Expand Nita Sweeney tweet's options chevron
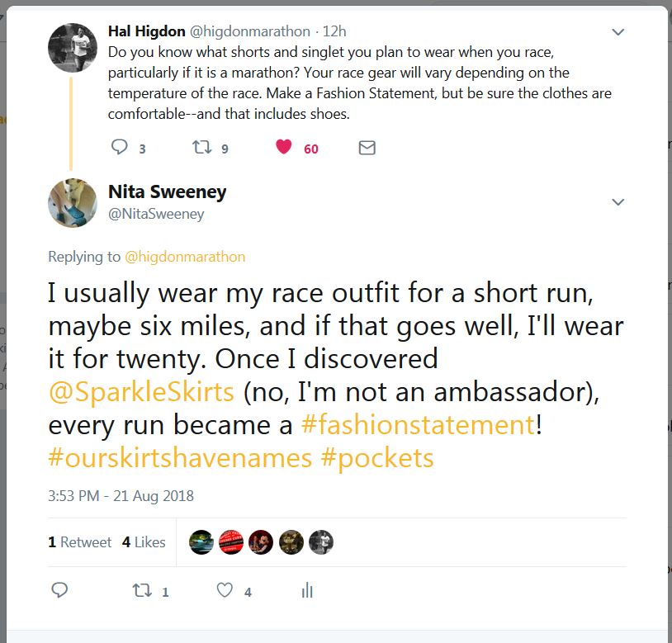The image size is (672, 643). [618, 202]
